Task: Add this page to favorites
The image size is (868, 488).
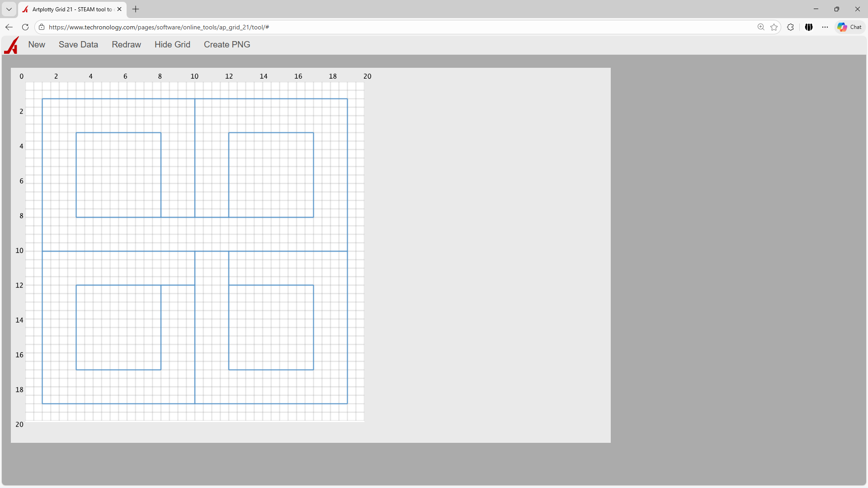Action: 774,27
